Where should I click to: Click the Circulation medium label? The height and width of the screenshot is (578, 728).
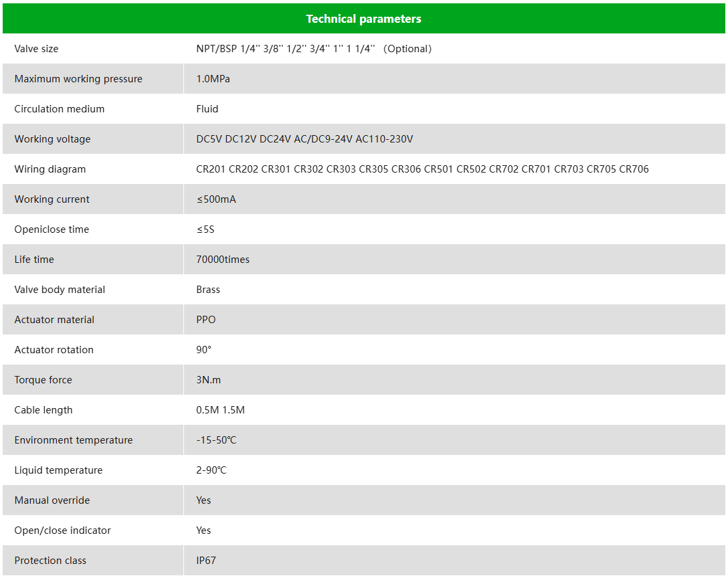tap(60, 109)
